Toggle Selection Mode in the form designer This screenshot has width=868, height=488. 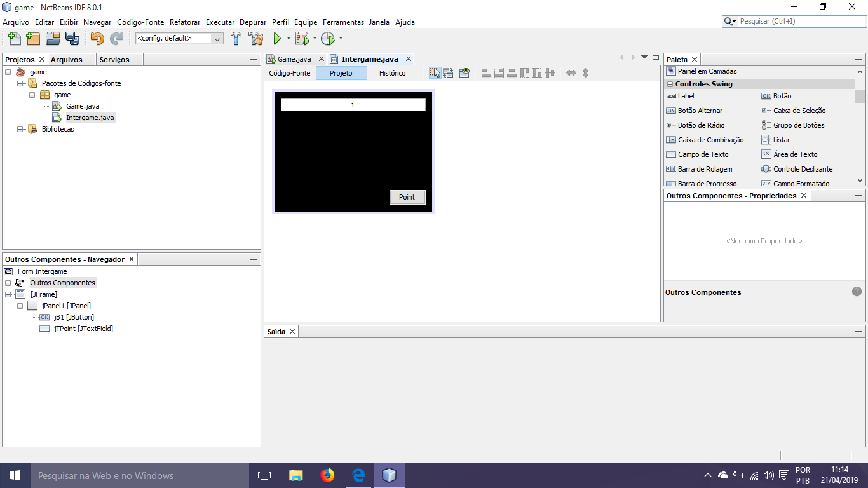coord(435,73)
